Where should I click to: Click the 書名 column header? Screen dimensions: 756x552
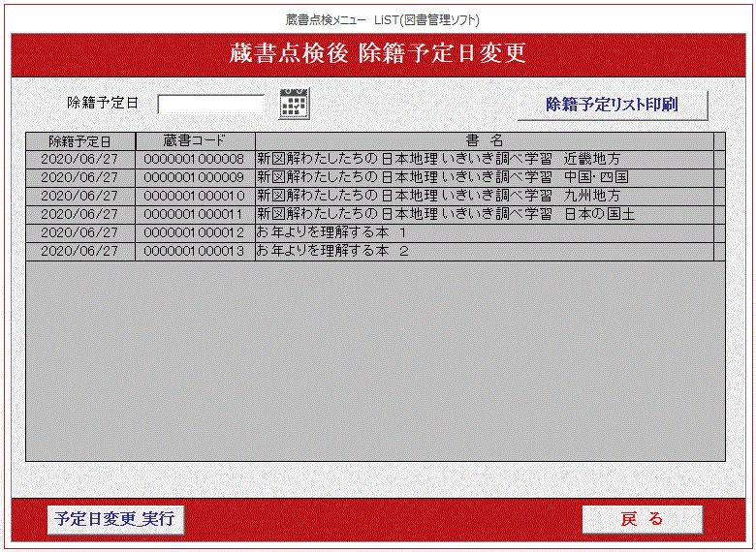(x=484, y=141)
